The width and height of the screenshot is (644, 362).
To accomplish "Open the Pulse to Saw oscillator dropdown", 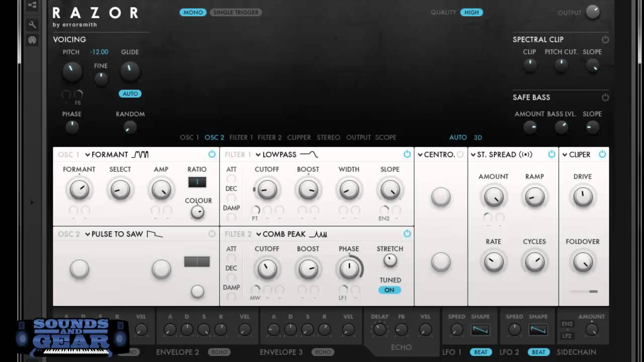I will [114, 234].
